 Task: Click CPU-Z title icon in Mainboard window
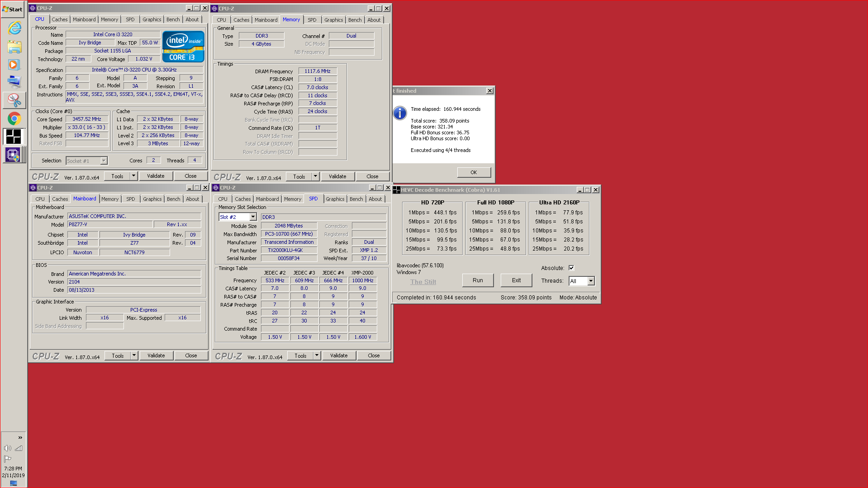[x=33, y=188]
